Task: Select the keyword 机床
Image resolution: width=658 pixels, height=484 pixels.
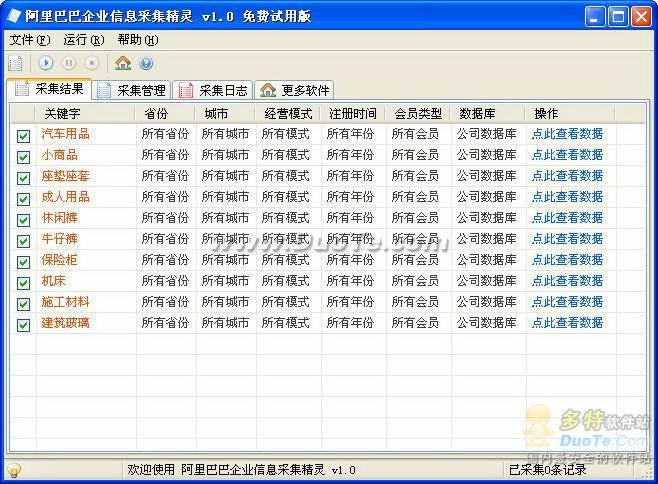Action: coord(54,281)
